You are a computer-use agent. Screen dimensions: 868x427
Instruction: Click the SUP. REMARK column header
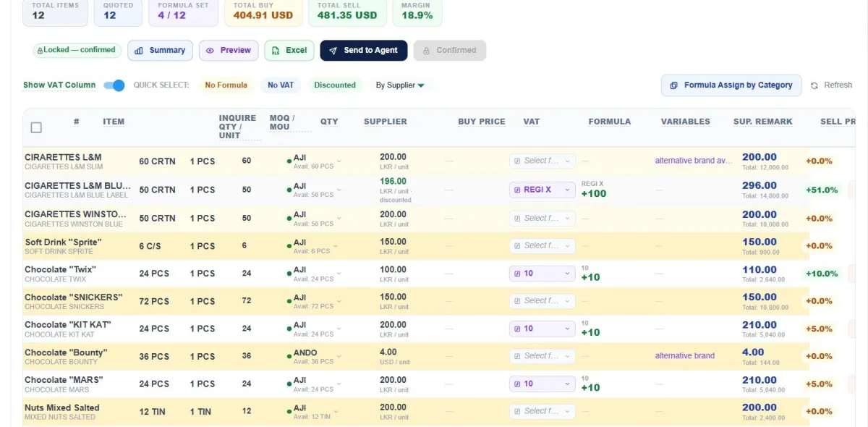coord(763,122)
